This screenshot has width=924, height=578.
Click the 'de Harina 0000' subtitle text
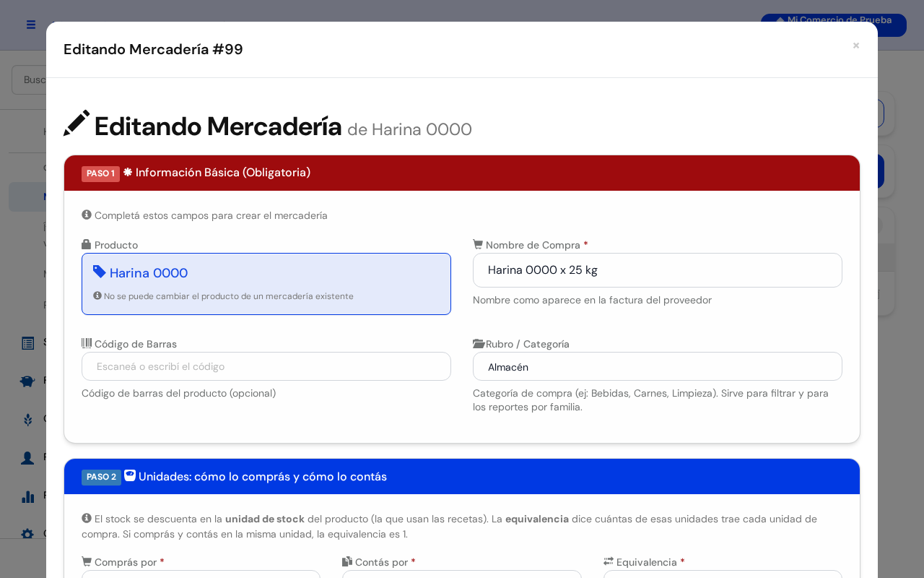[409, 129]
